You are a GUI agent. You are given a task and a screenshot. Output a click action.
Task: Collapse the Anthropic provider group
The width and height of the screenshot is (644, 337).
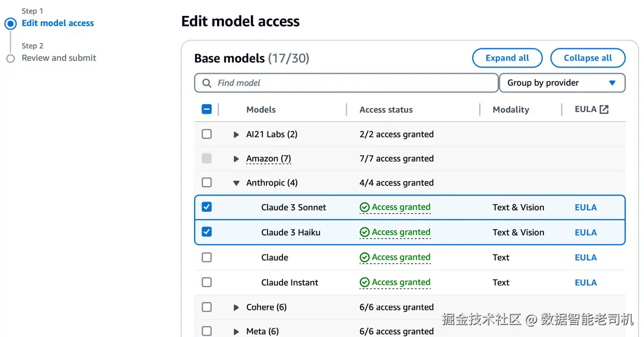click(x=236, y=183)
